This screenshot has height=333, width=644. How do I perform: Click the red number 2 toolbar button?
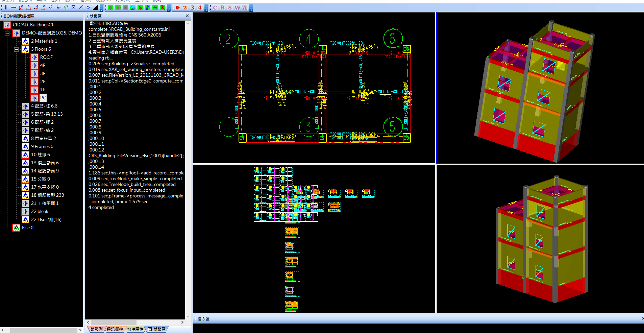pos(185,7)
